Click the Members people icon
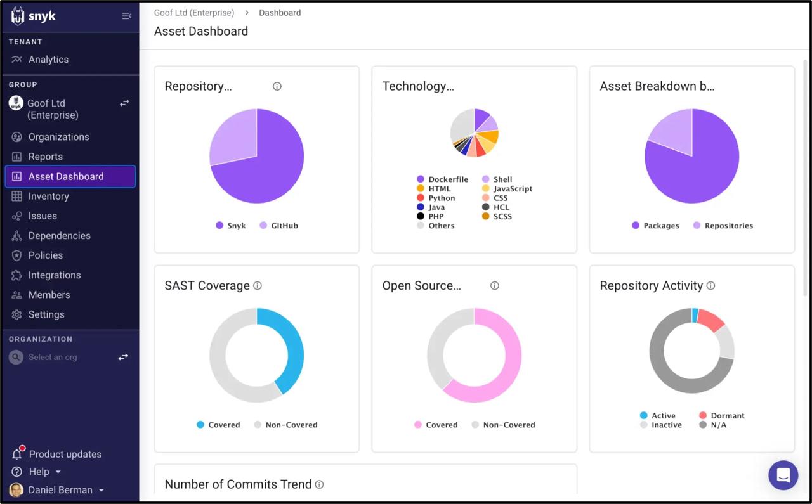Screen dimensions: 812x504 coord(17,295)
